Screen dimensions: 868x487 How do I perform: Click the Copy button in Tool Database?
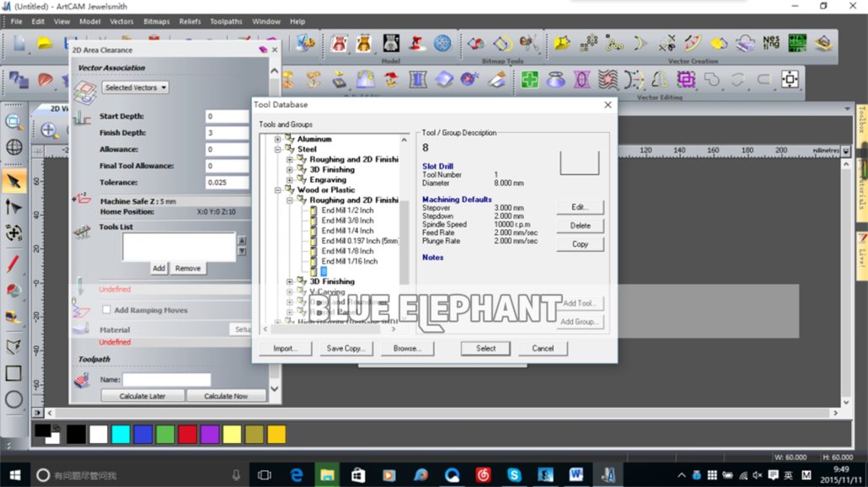(x=580, y=244)
